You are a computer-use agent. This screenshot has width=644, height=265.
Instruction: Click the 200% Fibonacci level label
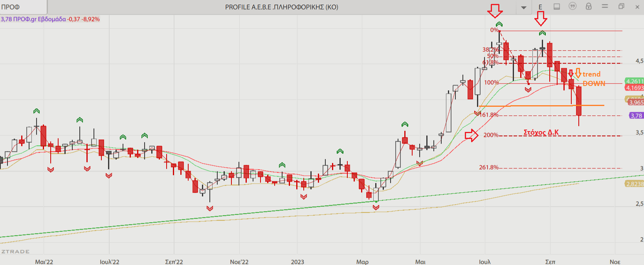(x=491, y=135)
